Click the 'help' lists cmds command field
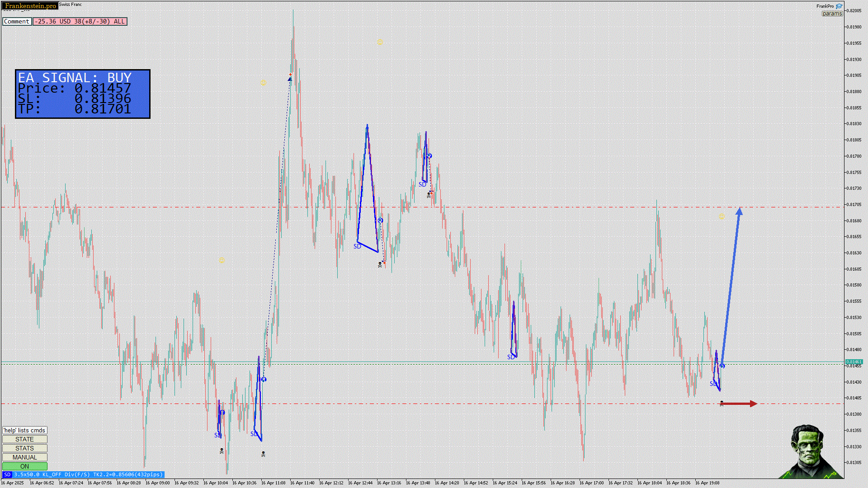Viewport: 868px width, 488px height. tap(24, 430)
